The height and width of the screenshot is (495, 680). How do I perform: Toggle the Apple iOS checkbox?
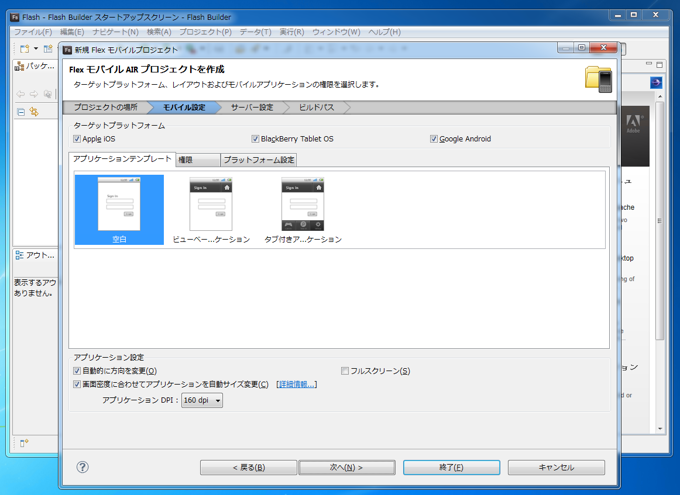(x=77, y=139)
